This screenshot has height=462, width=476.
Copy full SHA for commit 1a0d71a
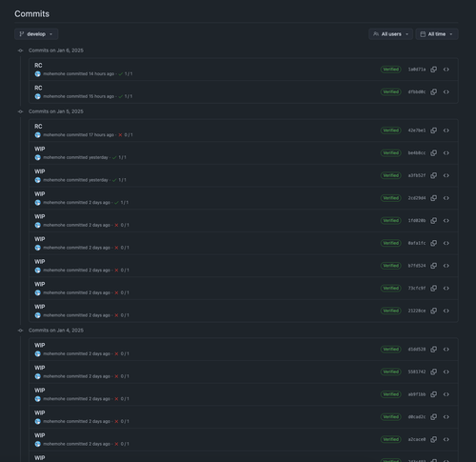[433, 70]
